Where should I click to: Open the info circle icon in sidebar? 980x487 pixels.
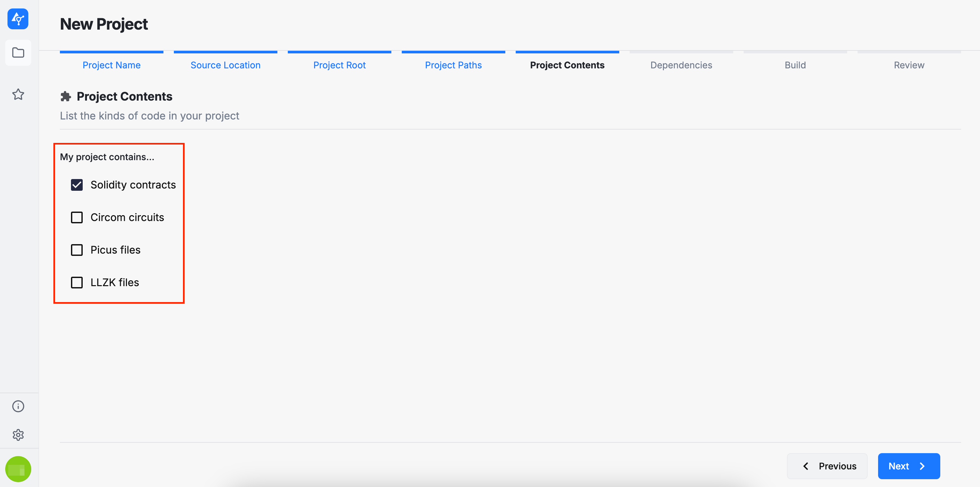pos(18,406)
